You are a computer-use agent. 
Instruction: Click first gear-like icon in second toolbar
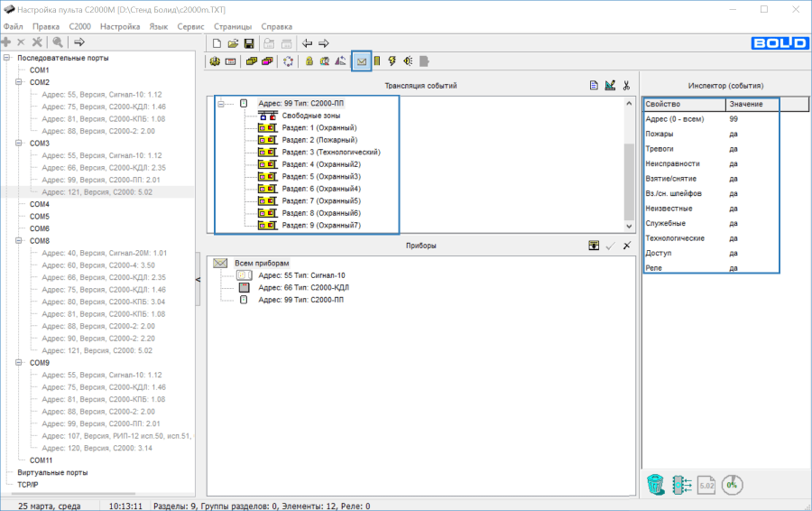pos(215,61)
